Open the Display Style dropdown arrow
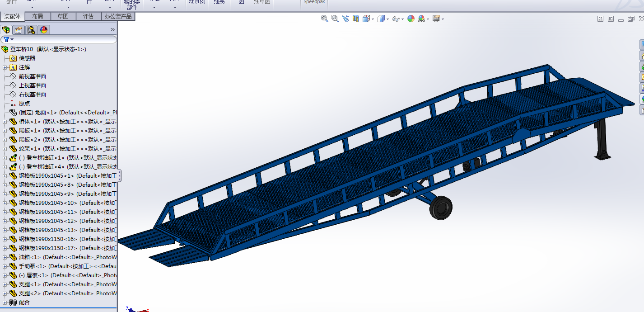This screenshot has height=312, width=644. [388, 19]
